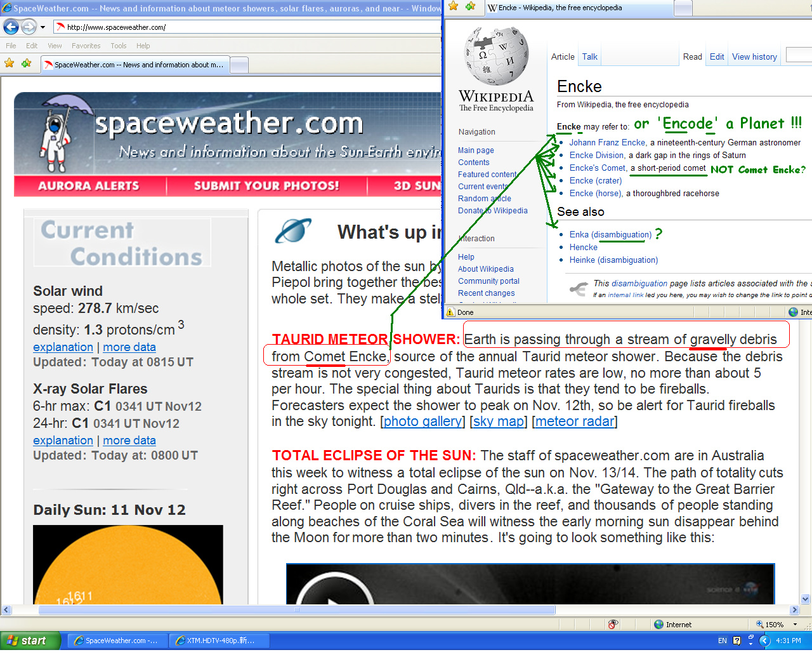The image size is (812, 671).
Task: Click the Wikipedia globe logo
Action: pyautogui.click(x=496, y=56)
